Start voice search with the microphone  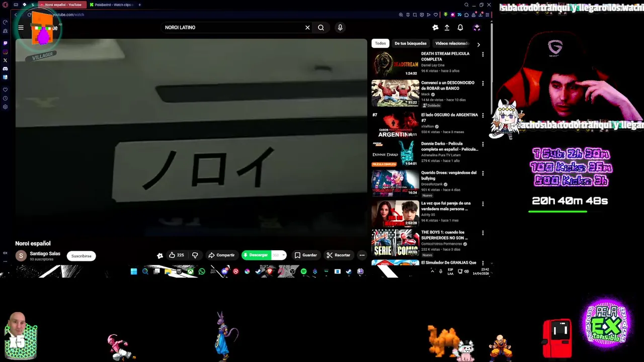(x=340, y=28)
